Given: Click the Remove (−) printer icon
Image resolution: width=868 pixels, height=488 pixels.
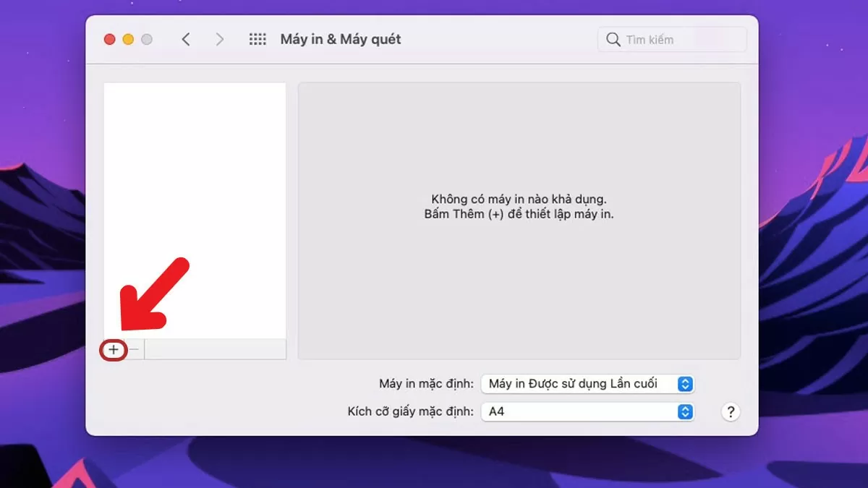Looking at the screenshot, I should 133,349.
